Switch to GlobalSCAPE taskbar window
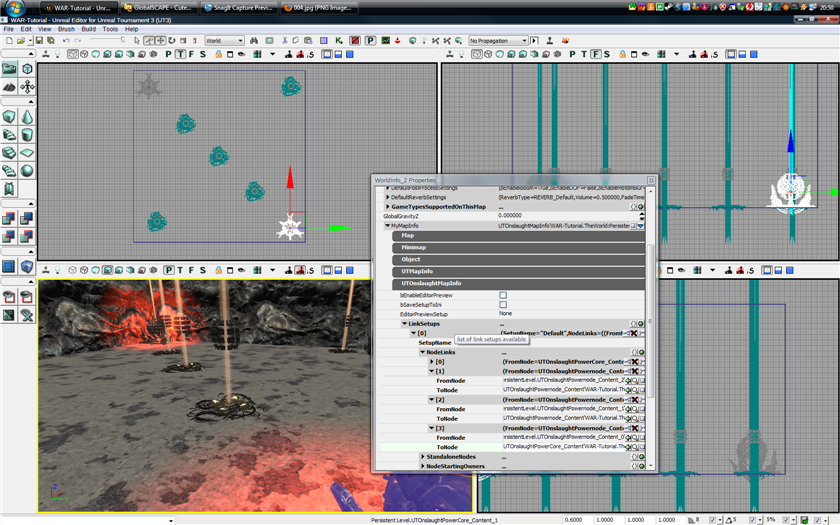 pyautogui.click(x=159, y=8)
